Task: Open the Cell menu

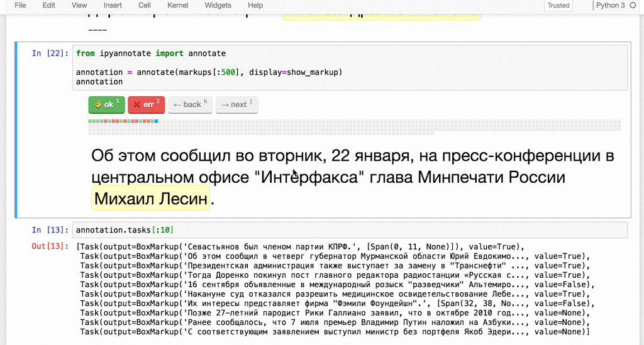Action: (x=145, y=5)
